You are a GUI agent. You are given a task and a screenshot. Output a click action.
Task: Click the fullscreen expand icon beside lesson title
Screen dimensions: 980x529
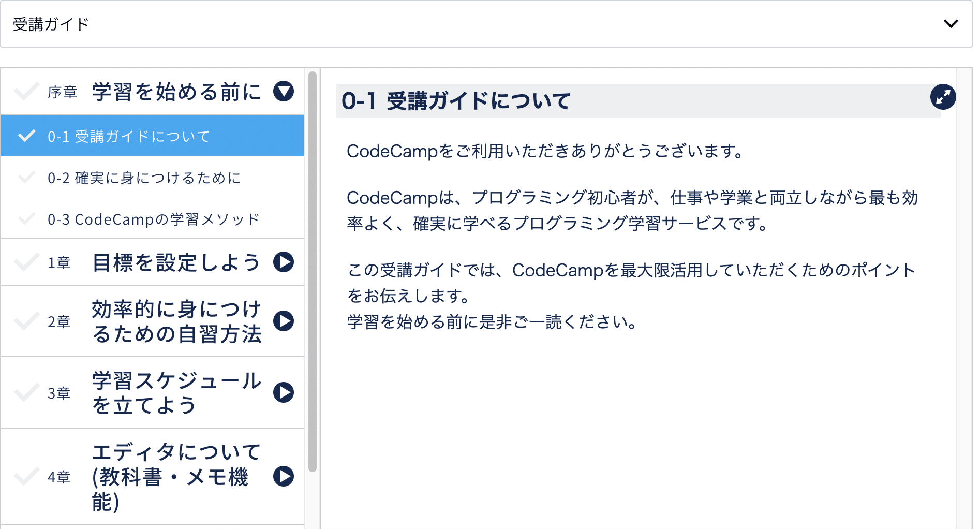943,97
